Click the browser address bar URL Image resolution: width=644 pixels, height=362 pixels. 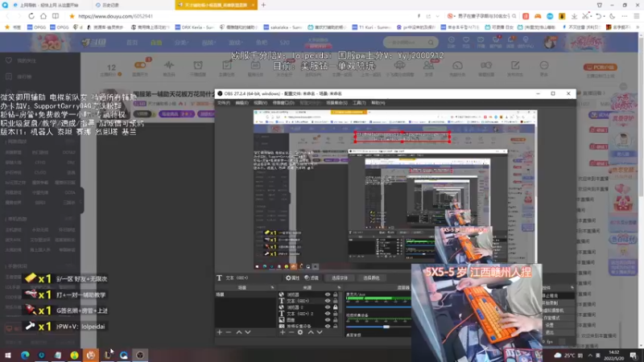[115, 16]
